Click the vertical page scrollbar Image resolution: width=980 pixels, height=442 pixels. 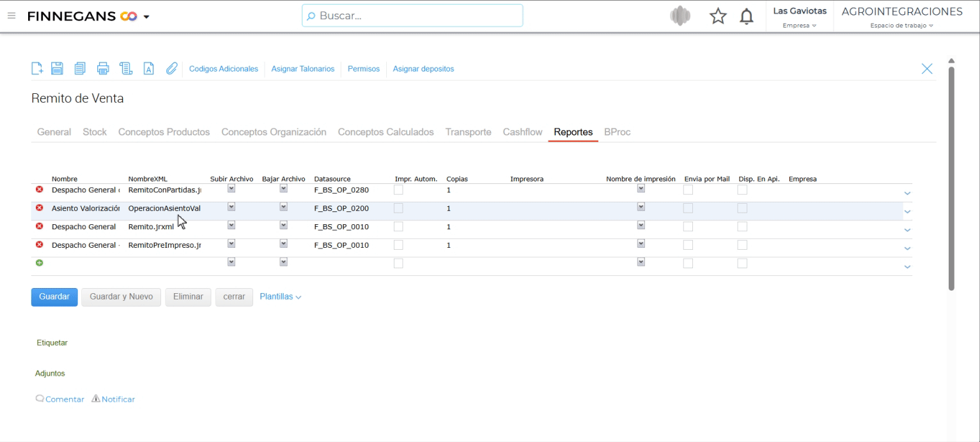pos(951,178)
